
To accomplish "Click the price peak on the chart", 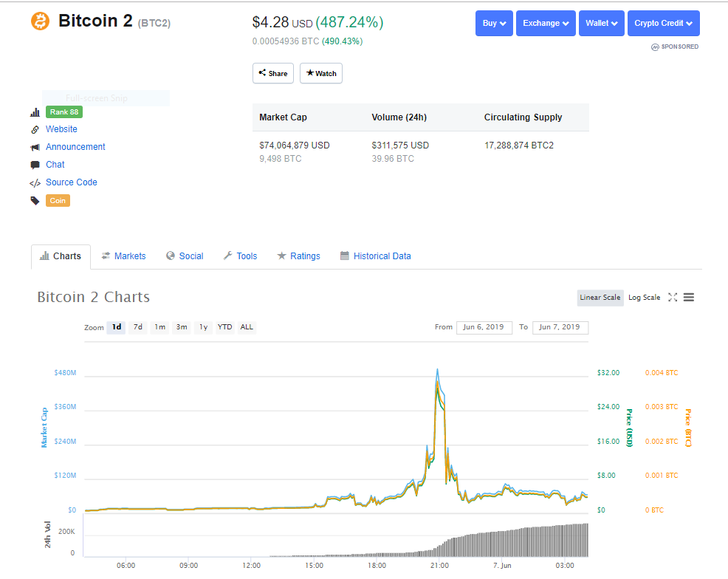I will click(x=437, y=370).
